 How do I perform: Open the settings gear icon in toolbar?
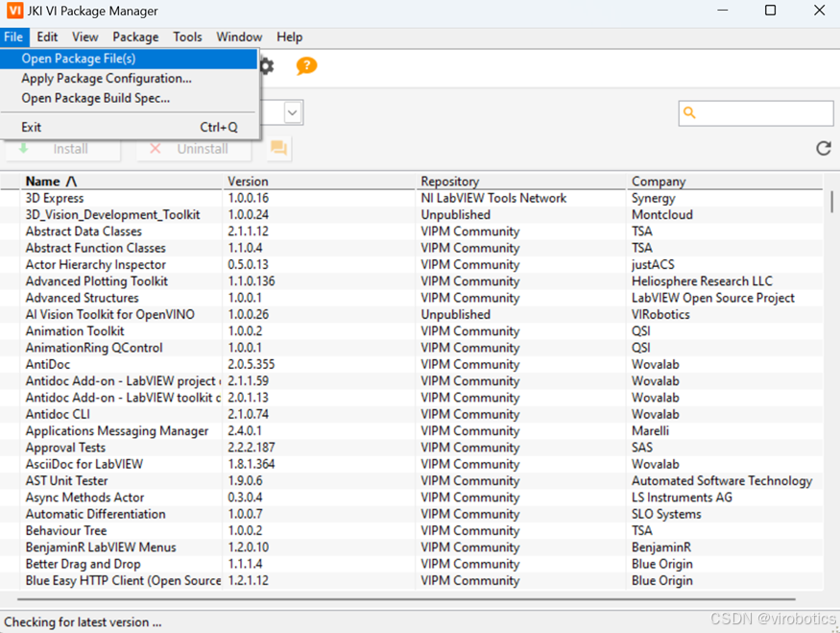point(267,66)
